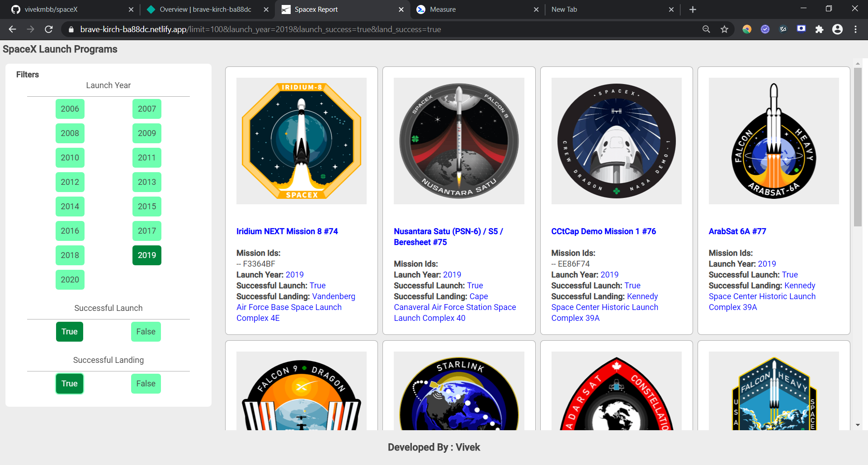Toggle Successful Launch True filter
868x465 pixels.
(70, 332)
